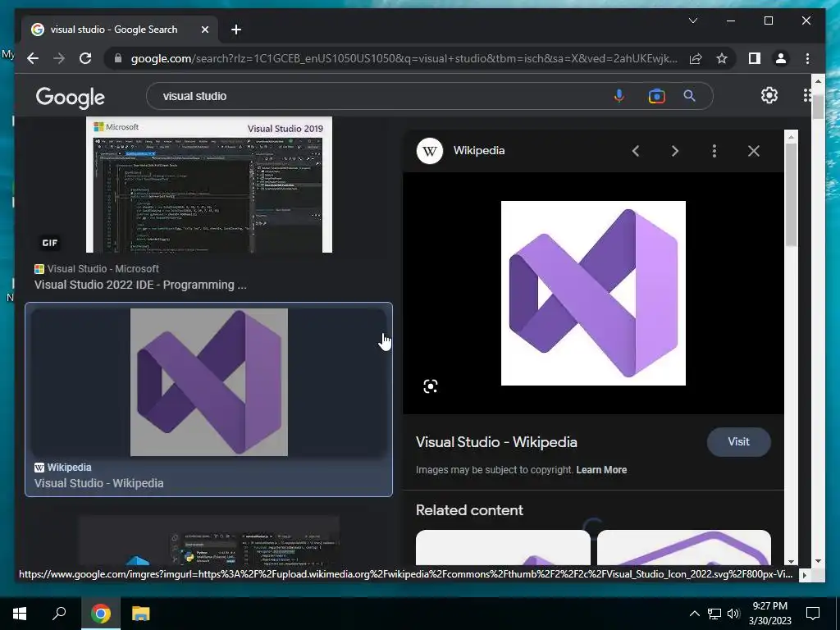View site security lock info
840x630 pixels.
pyautogui.click(x=118, y=58)
